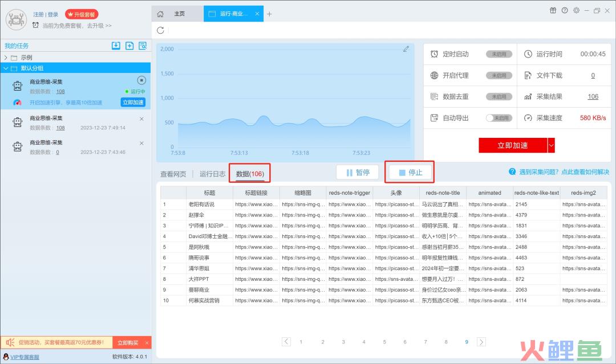Open dropdown arrow next to 立即加速
616x364 pixels.
point(551,145)
